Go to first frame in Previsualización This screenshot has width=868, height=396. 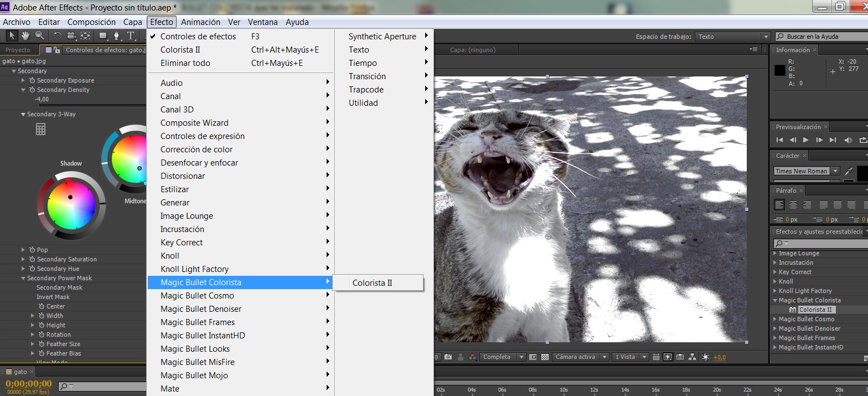pyautogui.click(x=779, y=140)
